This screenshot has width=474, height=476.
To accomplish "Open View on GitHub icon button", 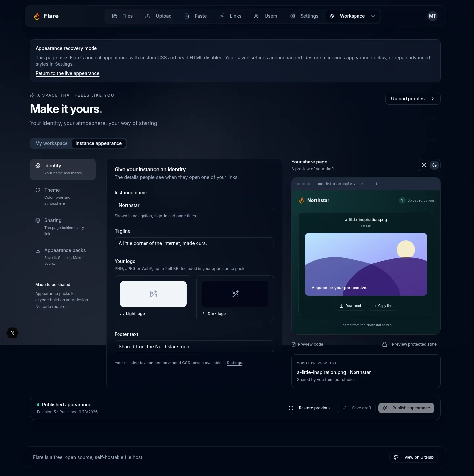I will tap(414, 457).
